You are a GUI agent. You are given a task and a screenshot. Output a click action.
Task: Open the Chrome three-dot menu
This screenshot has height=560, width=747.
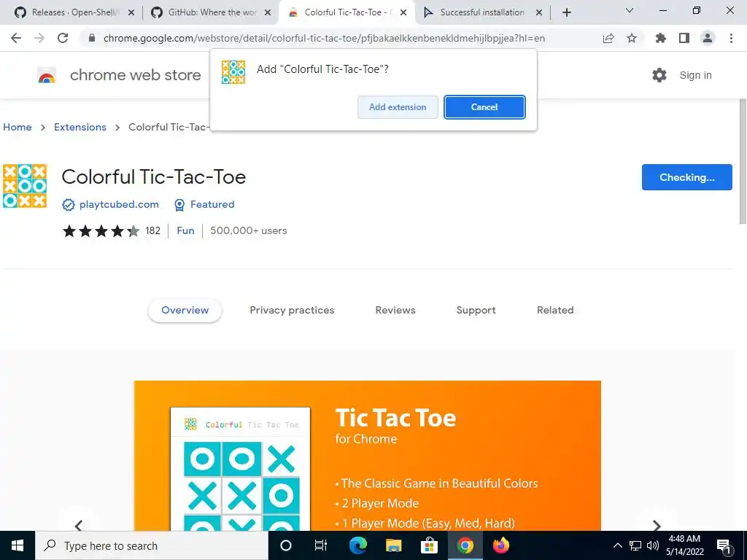click(731, 38)
